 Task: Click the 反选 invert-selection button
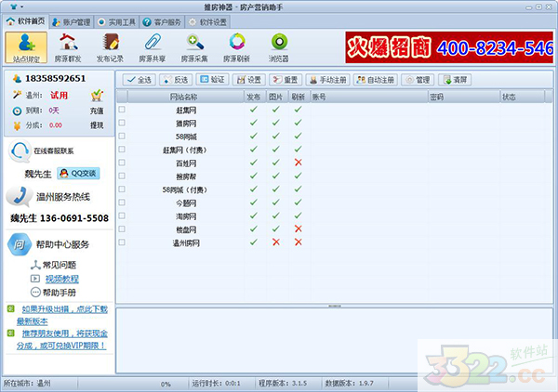(x=176, y=80)
